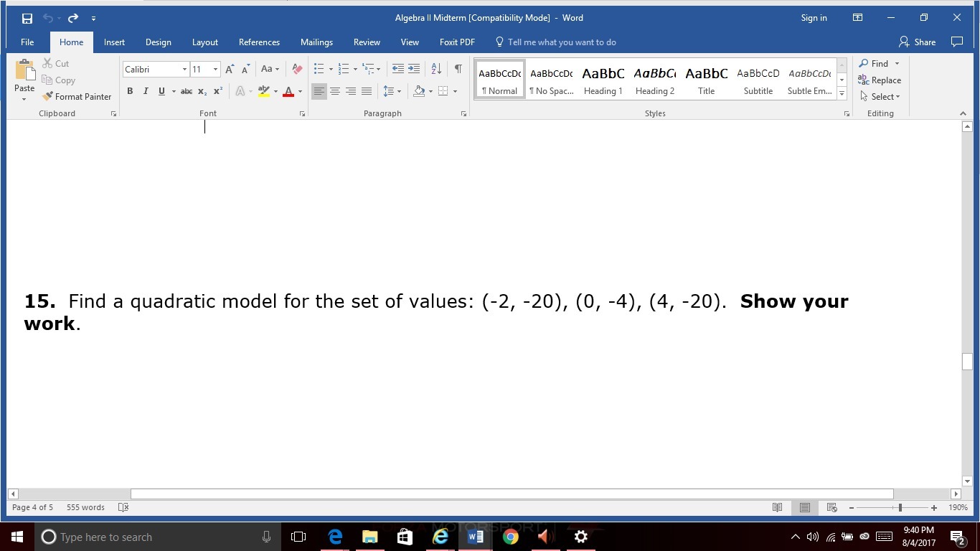Open File Explorer from the taskbar

[370, 537]
